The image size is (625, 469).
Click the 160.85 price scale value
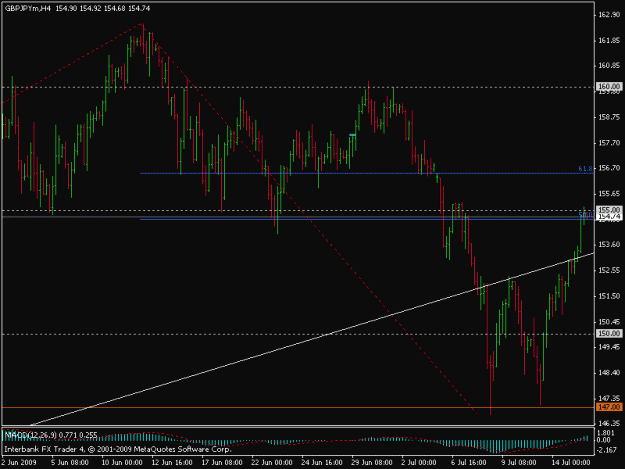coord(609,66)
